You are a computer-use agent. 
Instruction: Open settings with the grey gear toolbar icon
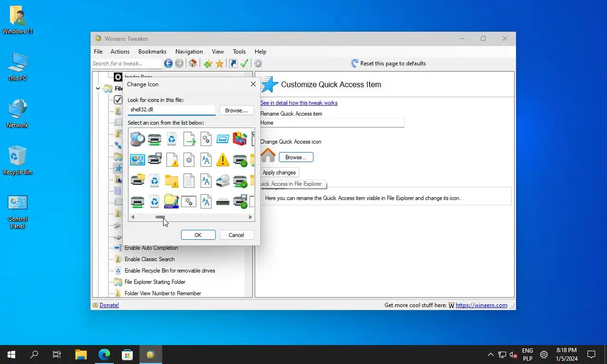258,64
